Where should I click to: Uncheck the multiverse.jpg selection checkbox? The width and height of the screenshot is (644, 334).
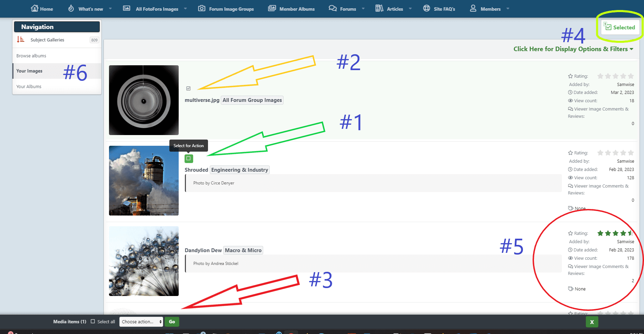[188, 88]
